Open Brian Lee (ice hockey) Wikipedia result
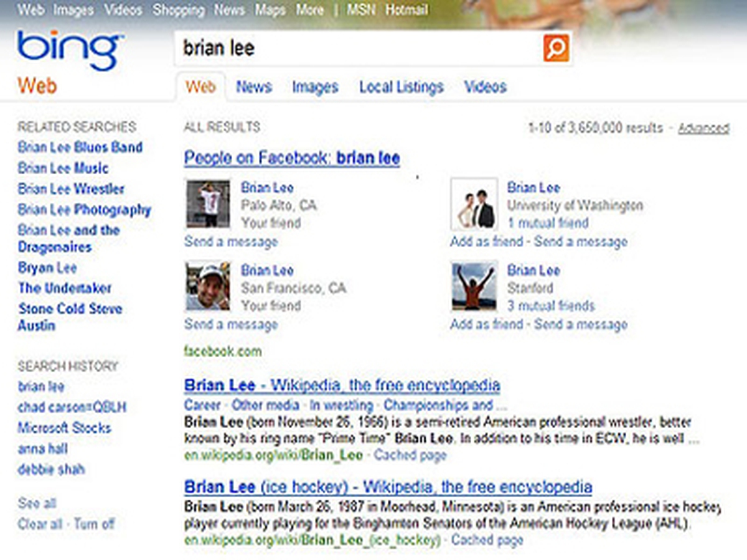Screen dimensions: 747x560 coord(387,486)
